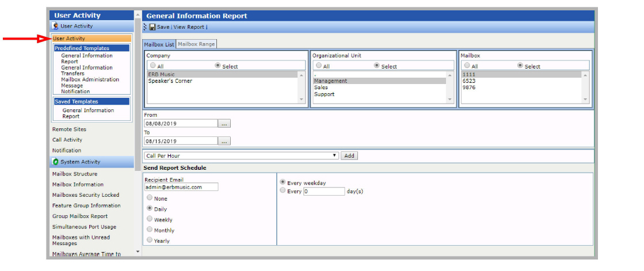Click the Recipient Email input field

[x=181, y=187]
